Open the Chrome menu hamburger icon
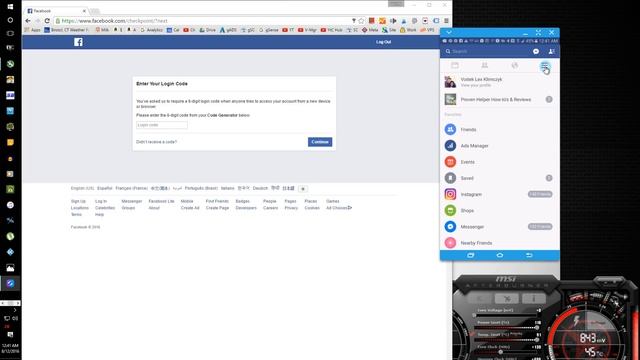The image size is (640, 360). coord(447,21)
